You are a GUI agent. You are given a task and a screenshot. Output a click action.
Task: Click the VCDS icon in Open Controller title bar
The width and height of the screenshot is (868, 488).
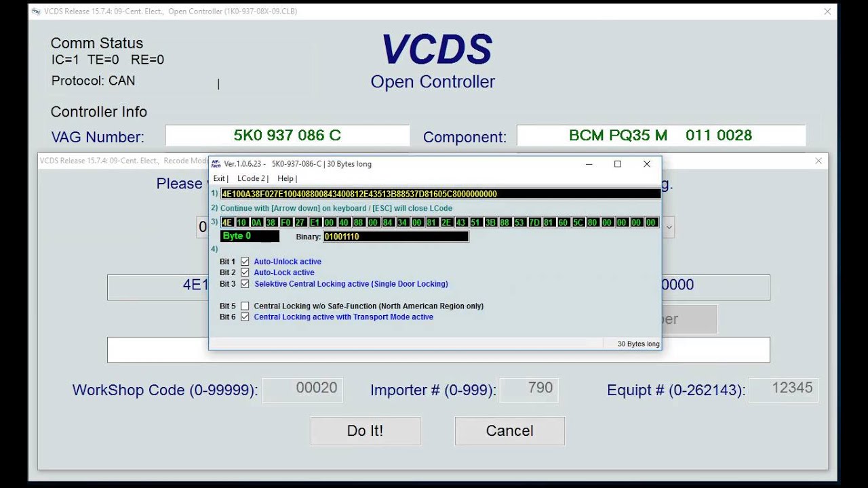point(37,12)
